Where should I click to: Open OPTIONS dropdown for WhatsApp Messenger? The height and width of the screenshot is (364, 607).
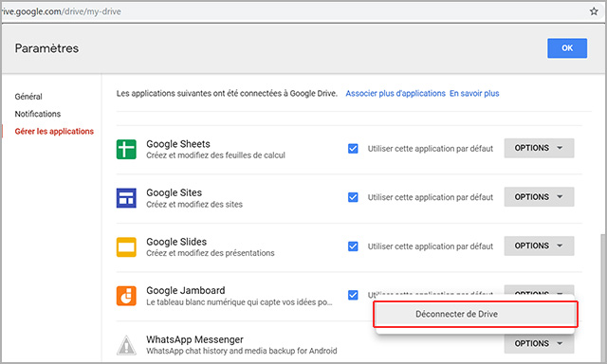coord(539,343)
